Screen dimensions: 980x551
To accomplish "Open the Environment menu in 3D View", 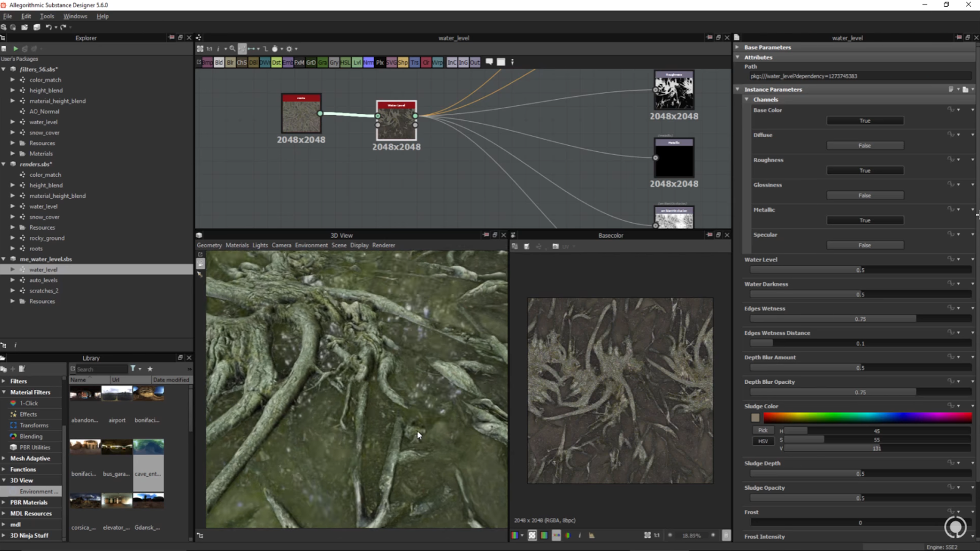I will coord(311,246).
